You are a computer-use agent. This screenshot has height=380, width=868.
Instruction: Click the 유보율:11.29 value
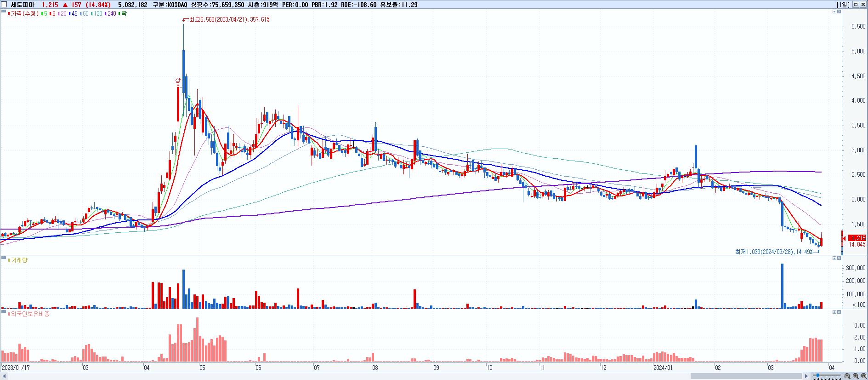click(x=398, y=5)
